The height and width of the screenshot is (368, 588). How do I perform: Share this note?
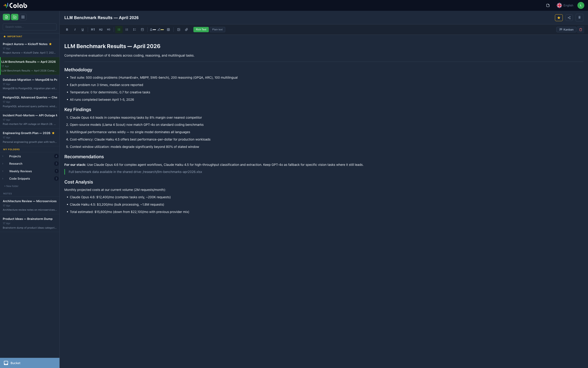pos(569,17)
